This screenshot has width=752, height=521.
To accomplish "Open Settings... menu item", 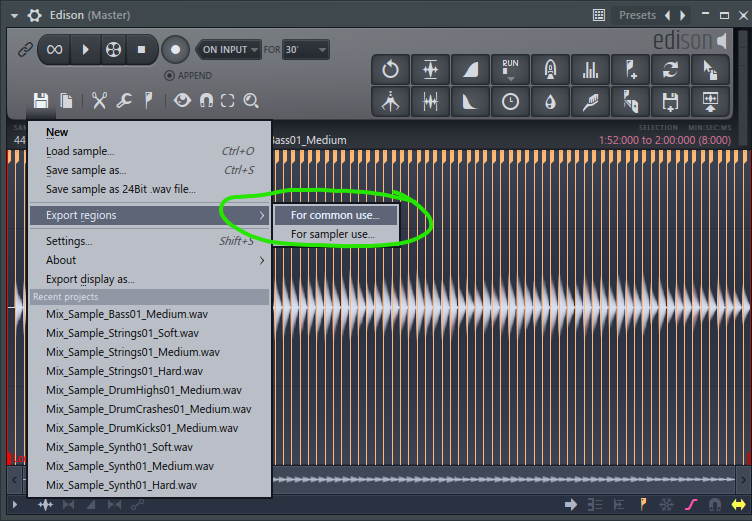I will [150, 241].
